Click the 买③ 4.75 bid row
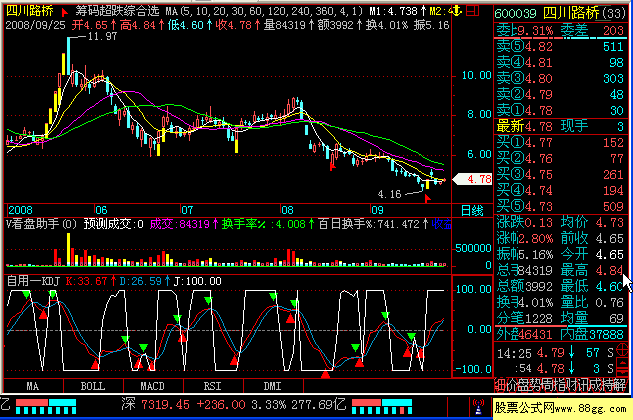Screen dimensions: 633x420 [x=560, y=174]
